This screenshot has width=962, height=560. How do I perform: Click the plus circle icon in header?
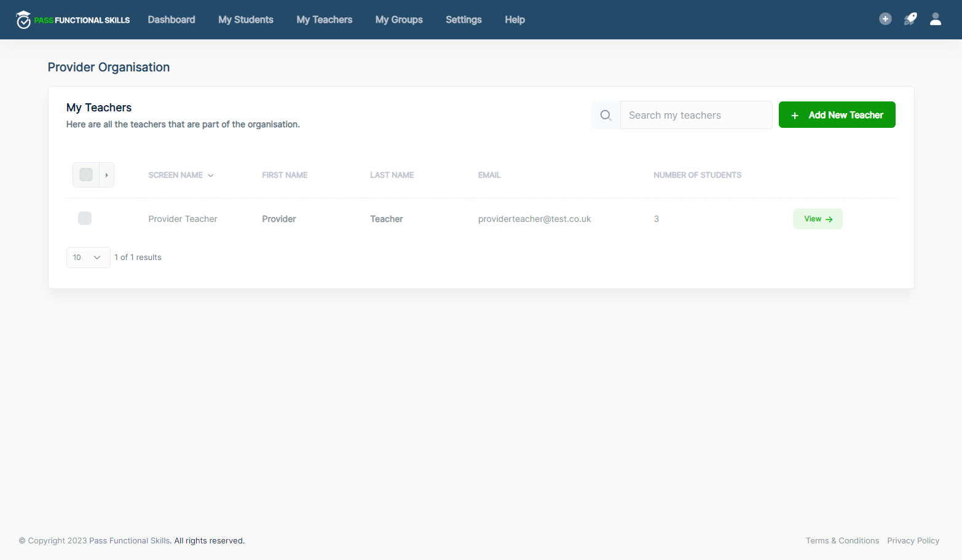pos(885,19)
